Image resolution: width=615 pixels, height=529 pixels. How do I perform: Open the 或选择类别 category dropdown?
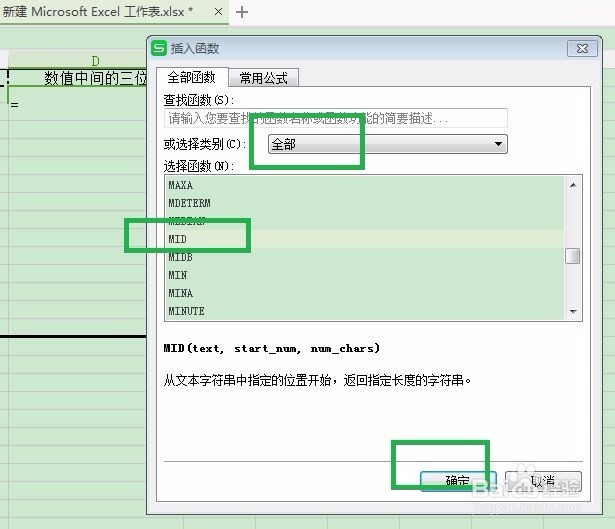(388, 144)
